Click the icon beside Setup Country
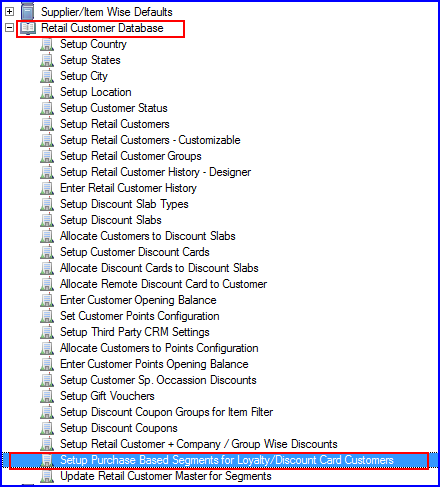 [x=47, y=44]
